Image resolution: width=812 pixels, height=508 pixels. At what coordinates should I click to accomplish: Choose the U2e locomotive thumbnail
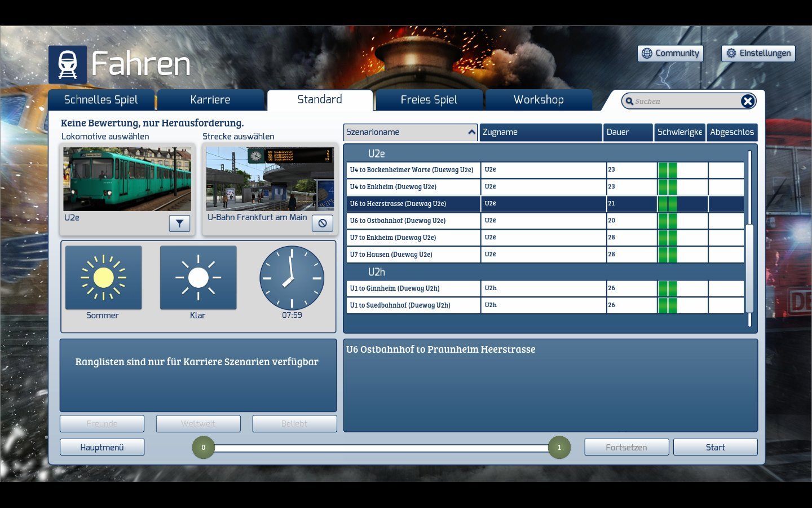pos(127,179)
